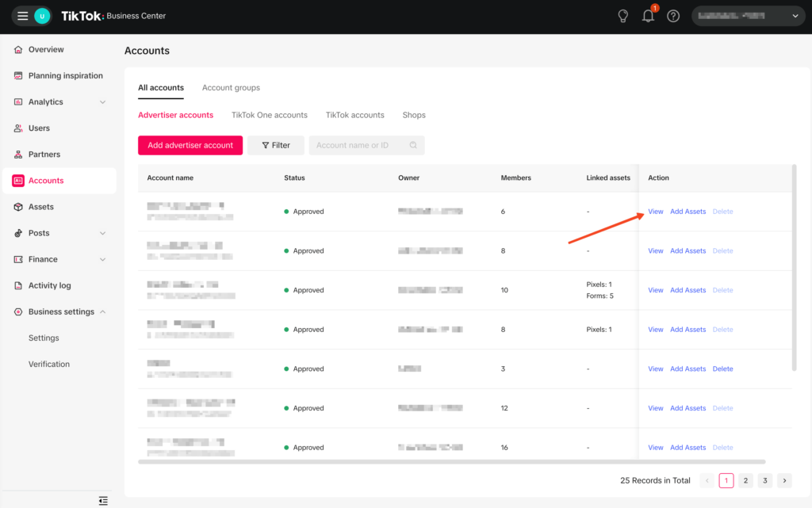Click Add Assets for the 10-member account
This screenshot has width=812, height=508.
[688, 290]
